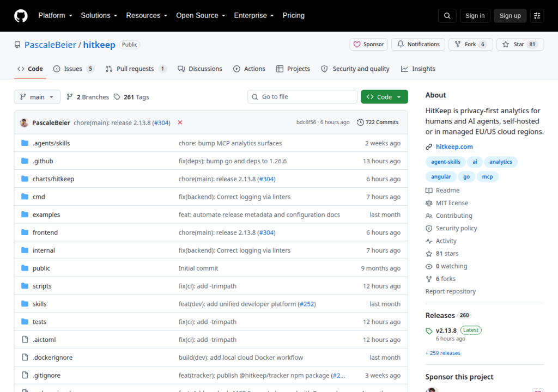
Task: Switch to the Discussions tab
Action: [200, 69]
